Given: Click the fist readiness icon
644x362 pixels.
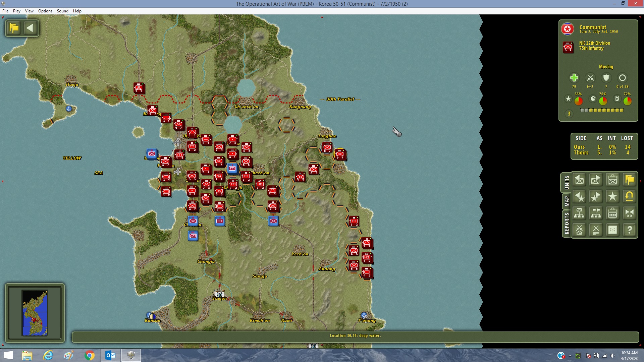Looking at the screenshot, I should 593,99.
